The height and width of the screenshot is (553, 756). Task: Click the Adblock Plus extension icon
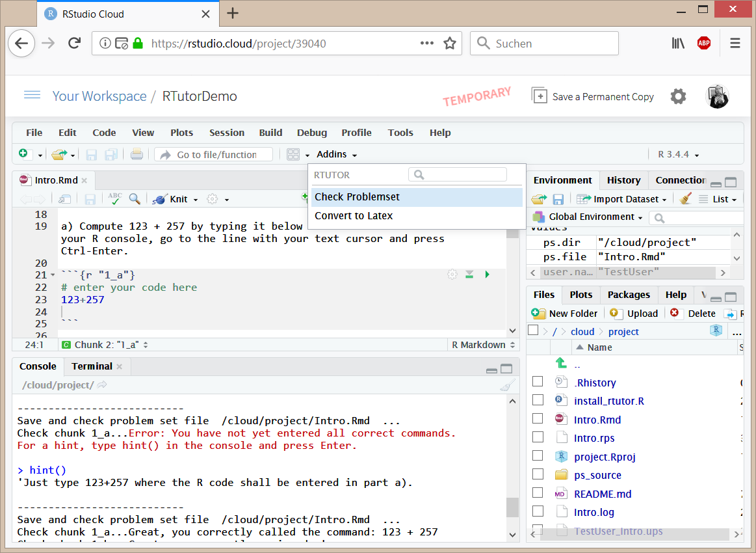[704, 44]
